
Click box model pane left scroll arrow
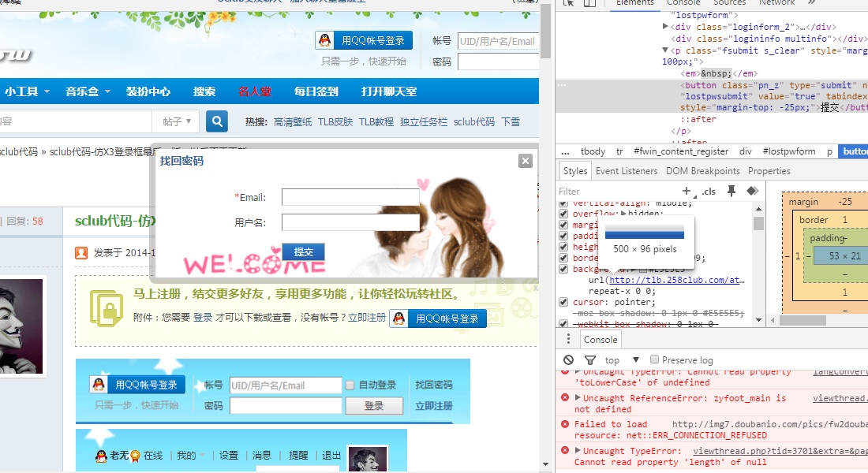point(773,320)
